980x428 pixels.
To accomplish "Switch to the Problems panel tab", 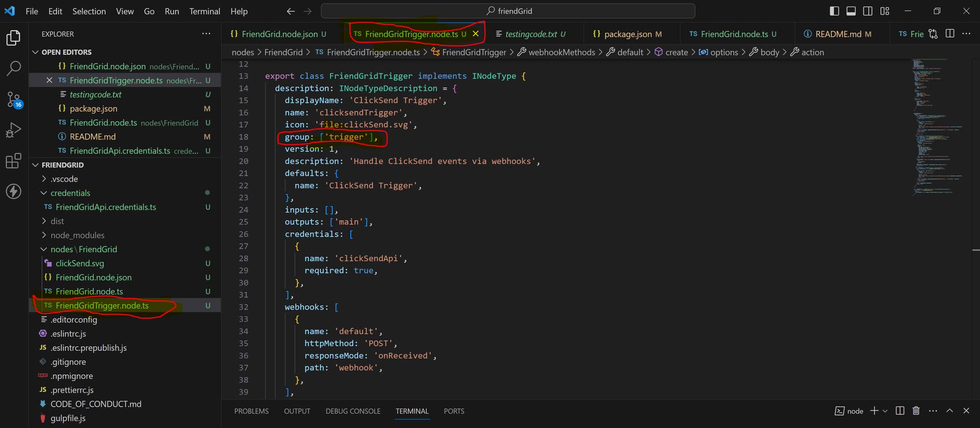I will click(x=251, y=411).
